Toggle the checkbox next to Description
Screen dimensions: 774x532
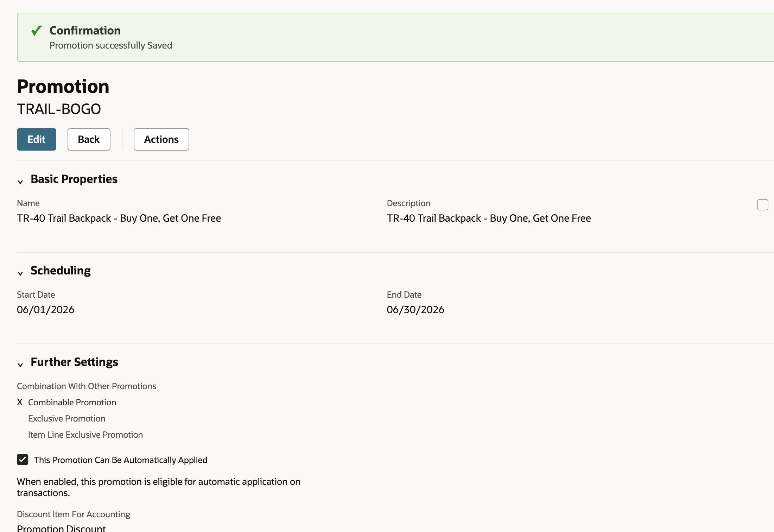(763, 205)
